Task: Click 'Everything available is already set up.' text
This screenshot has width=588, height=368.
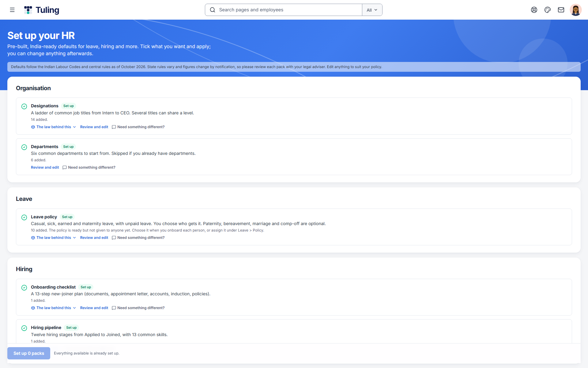Action: tap(87, 353)
